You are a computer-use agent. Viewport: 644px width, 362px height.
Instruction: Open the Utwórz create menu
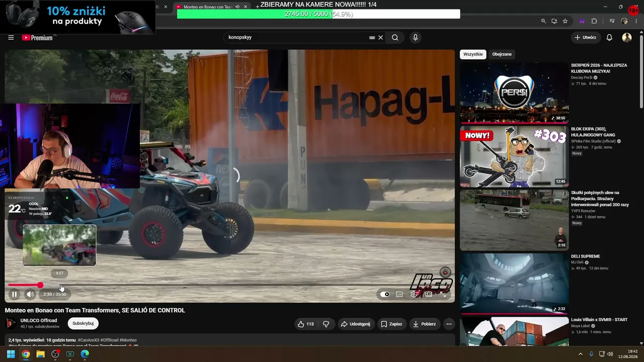coord(586,38)
